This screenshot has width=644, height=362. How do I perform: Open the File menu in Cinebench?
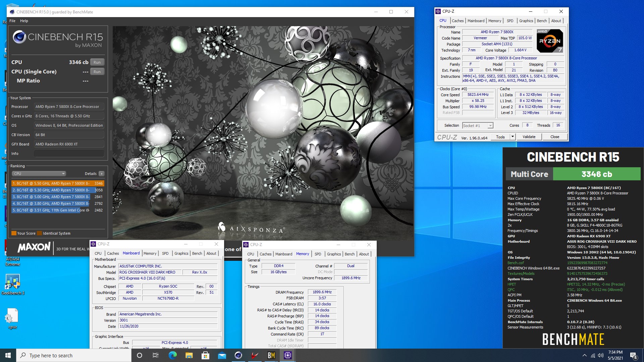(12, 21)
